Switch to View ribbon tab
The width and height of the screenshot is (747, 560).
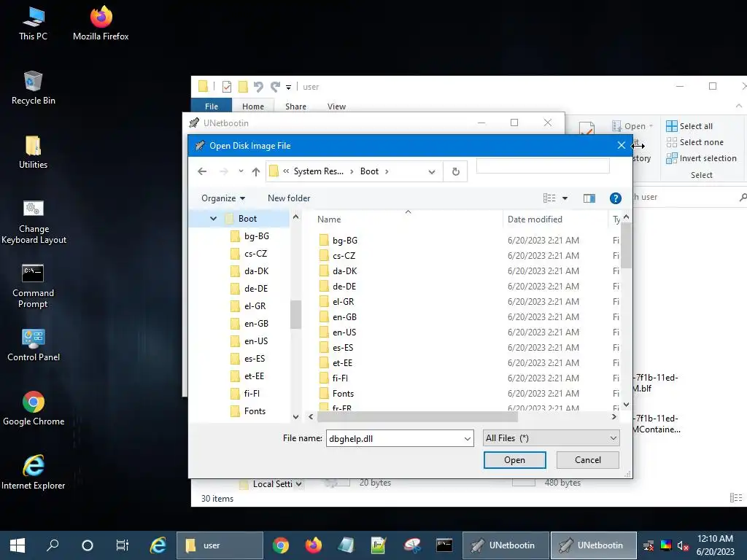[336, 106]
